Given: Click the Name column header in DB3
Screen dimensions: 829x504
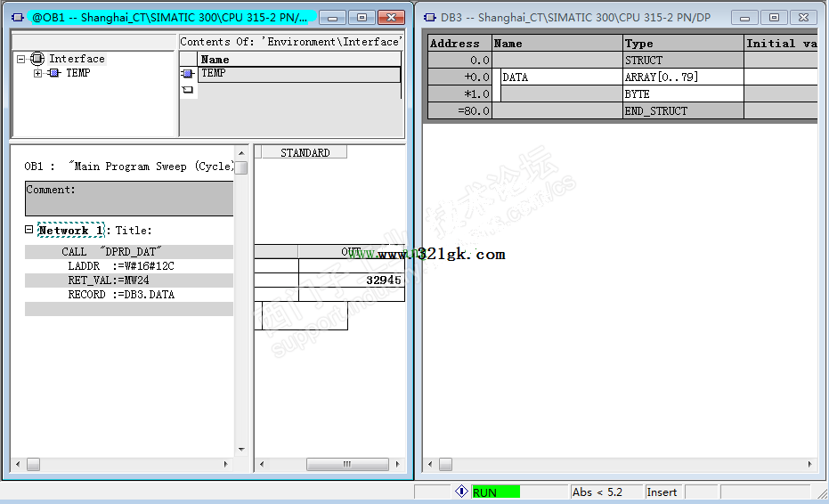Looking at the screenshot, I should [x=557, y=44].
